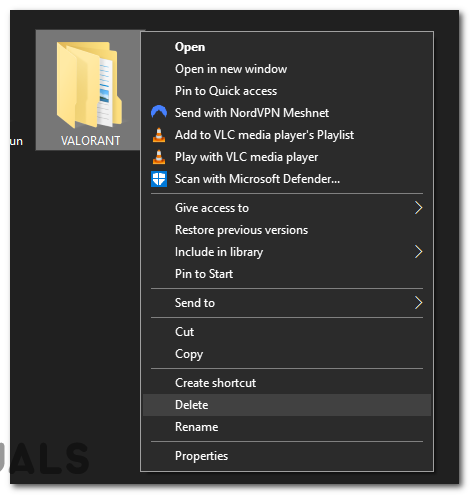Choose Pin to Start
This screenshot has height=495, width=470.
coord(287,274)
